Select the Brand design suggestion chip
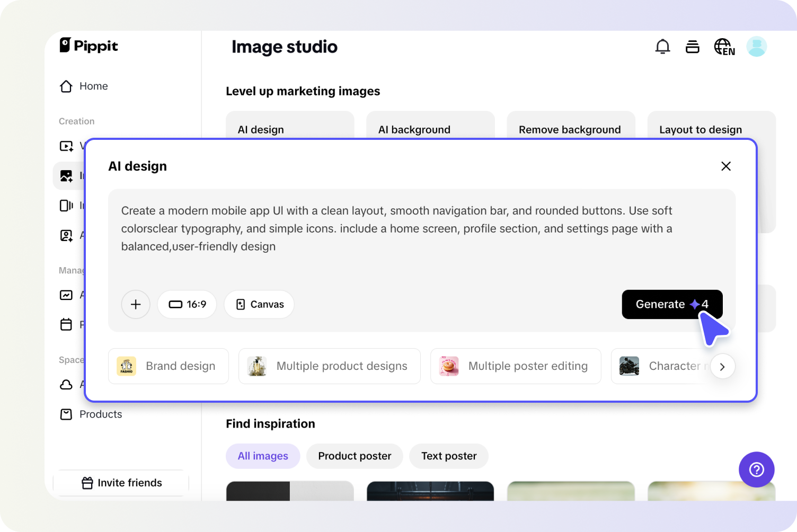The width and height of the screenshot is (797, 532). [168, 366]
